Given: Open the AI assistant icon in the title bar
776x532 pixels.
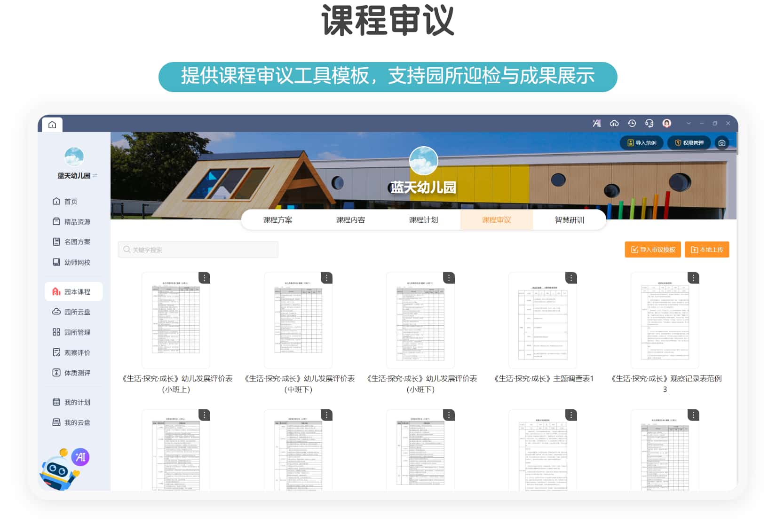Looking at the screenshot, I should (596, 123).
